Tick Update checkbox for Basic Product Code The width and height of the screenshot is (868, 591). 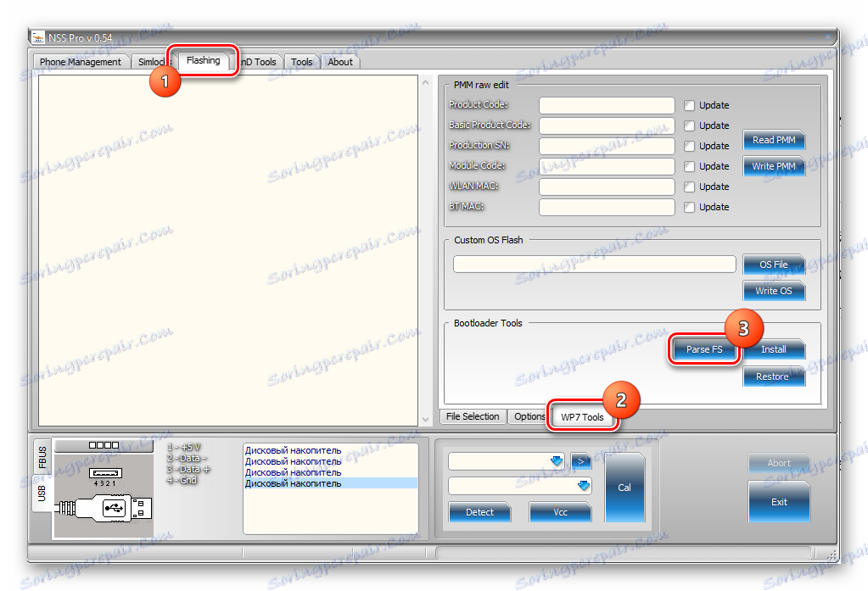pyautogui.click(x=689, y=125)
